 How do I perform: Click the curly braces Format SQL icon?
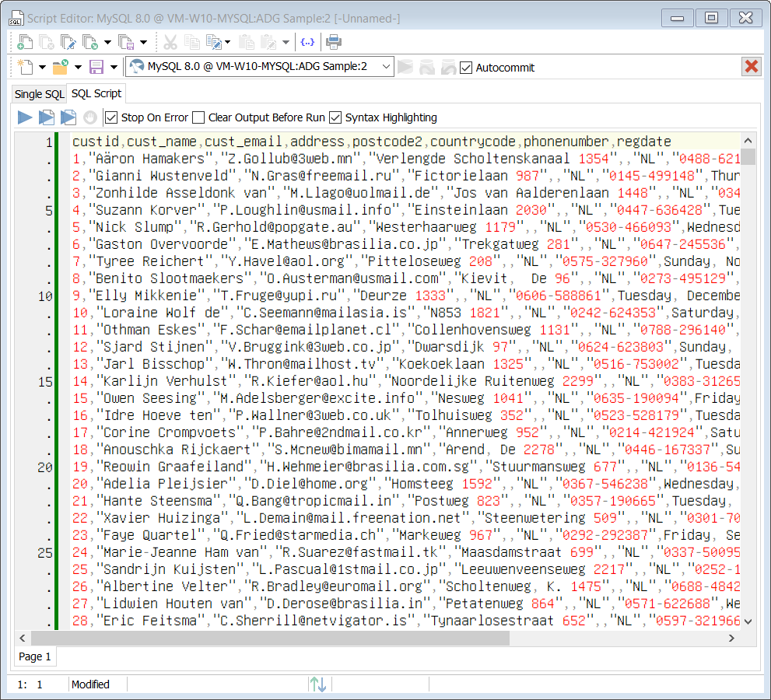[307, 42]
